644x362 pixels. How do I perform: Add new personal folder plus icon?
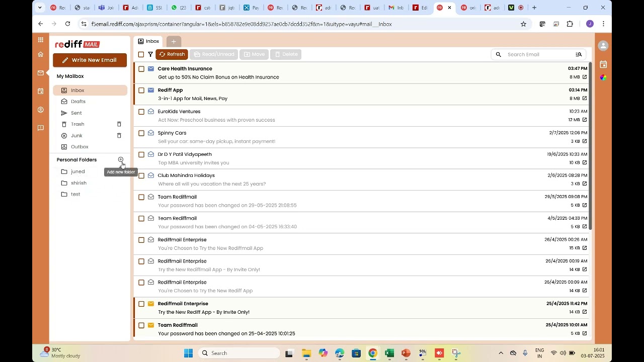click(x=121, y=159)
